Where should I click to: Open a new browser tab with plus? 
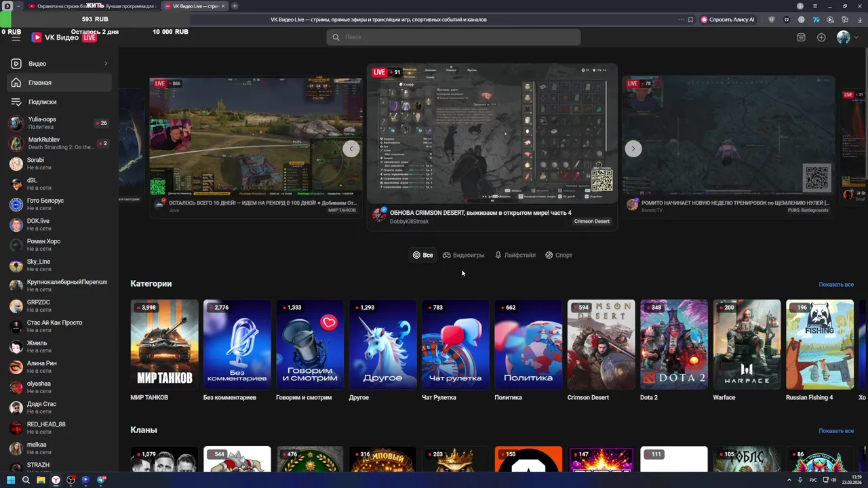(235, 6)
